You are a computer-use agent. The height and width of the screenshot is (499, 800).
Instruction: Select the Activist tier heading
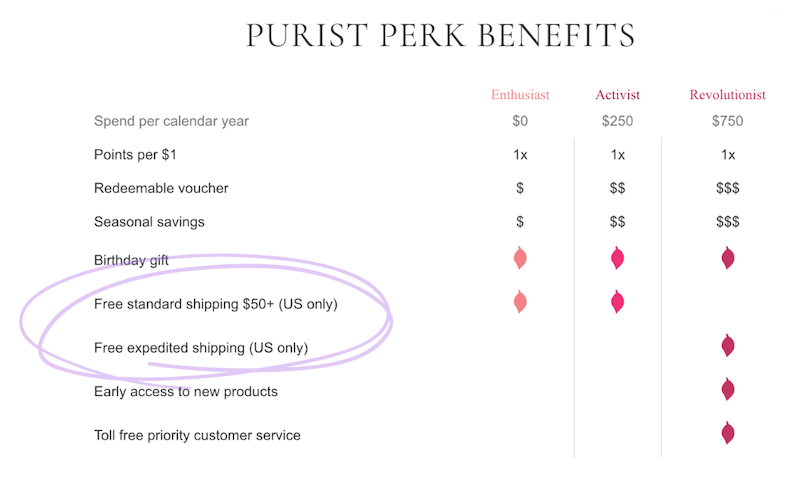click(x=617, y=95)
